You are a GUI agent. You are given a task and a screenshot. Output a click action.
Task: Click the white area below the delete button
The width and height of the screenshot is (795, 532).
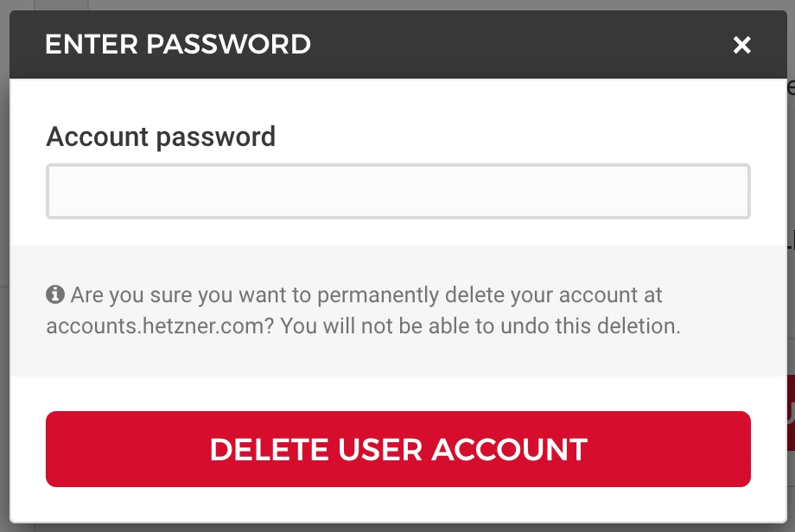(397, 505)
